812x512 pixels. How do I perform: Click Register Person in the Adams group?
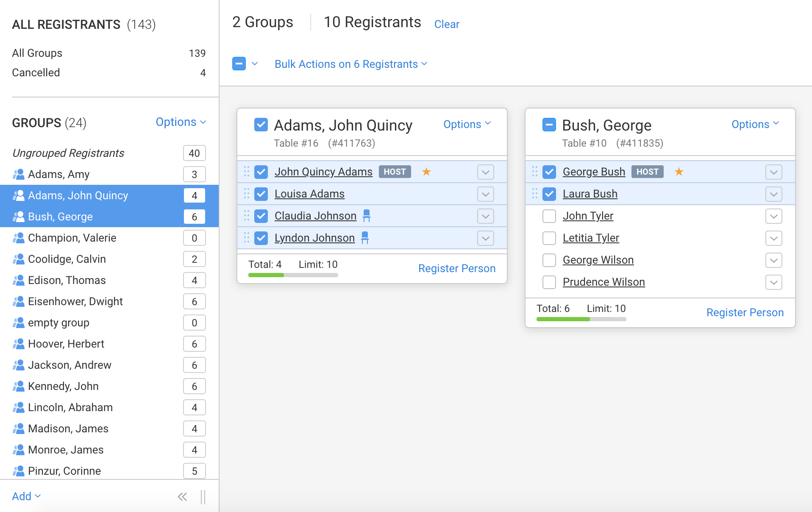pos(456,268)
